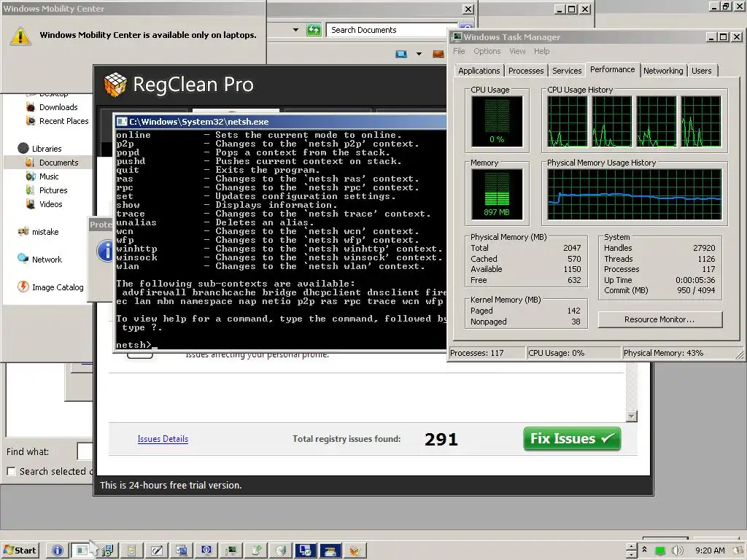Switch to the Processes tab
Screen dimensions: 747x560
click(526, 71)
